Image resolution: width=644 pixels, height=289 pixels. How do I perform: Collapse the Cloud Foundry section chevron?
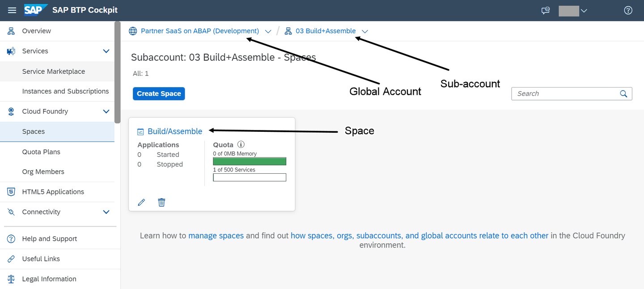click(x=106, y=111)
